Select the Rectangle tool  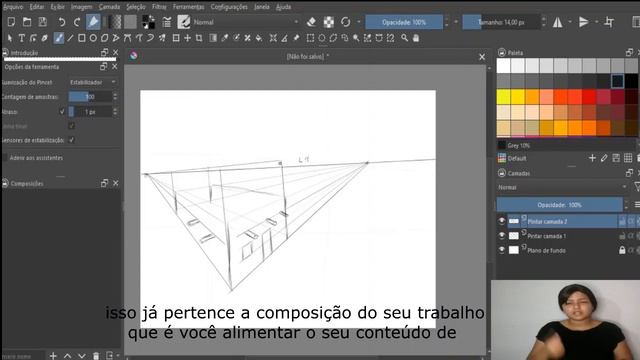point(82,38)
